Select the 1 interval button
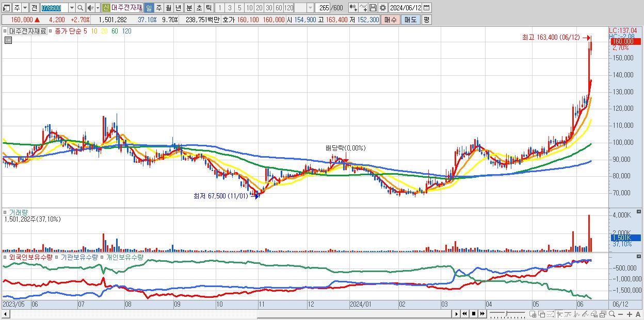The width and height of the screenshot is (644, 320). click(x=220, y=8)
